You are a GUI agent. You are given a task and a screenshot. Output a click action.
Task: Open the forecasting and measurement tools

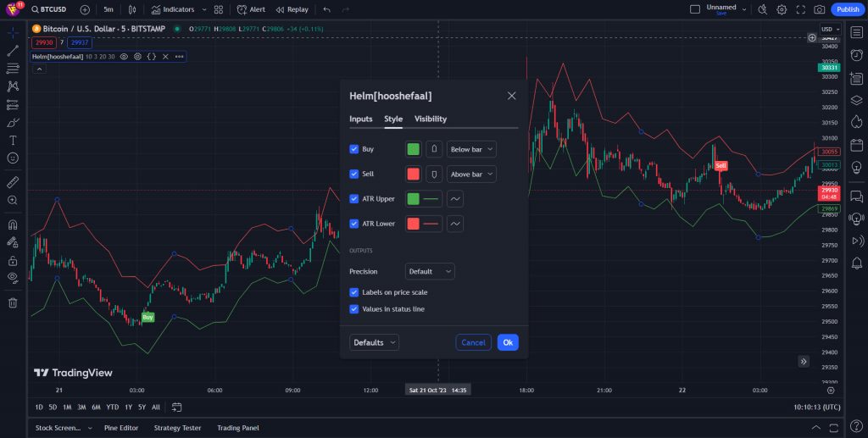13,104
